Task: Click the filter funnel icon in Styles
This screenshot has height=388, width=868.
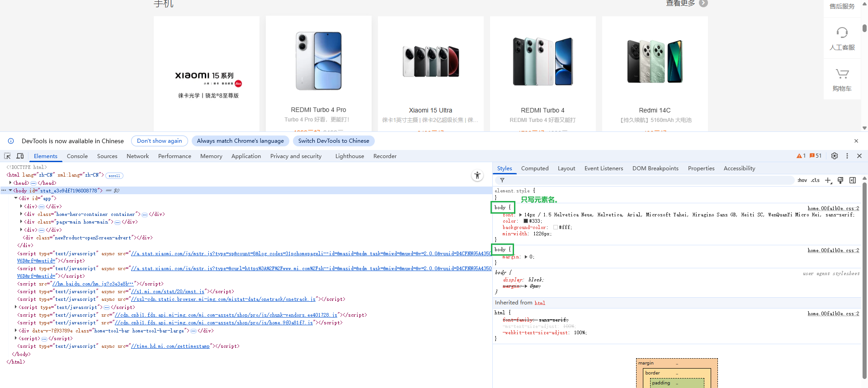Action: tap(502, 180)
